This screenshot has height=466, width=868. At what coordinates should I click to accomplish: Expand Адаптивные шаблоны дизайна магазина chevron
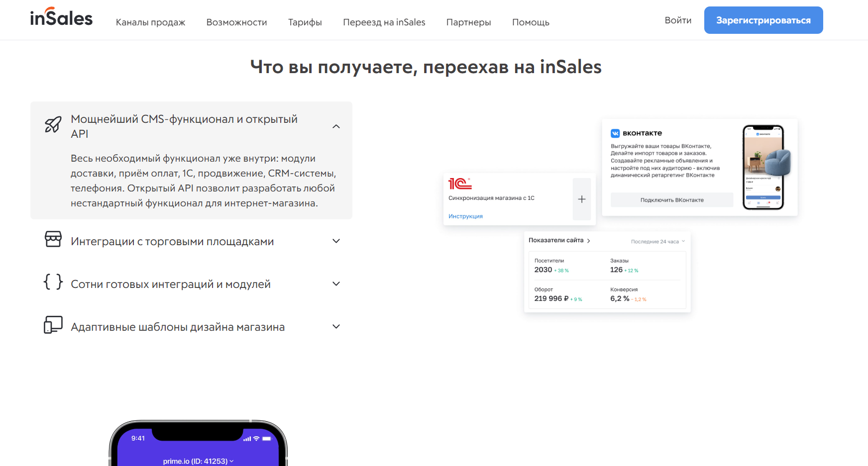[x=336, y=327]
